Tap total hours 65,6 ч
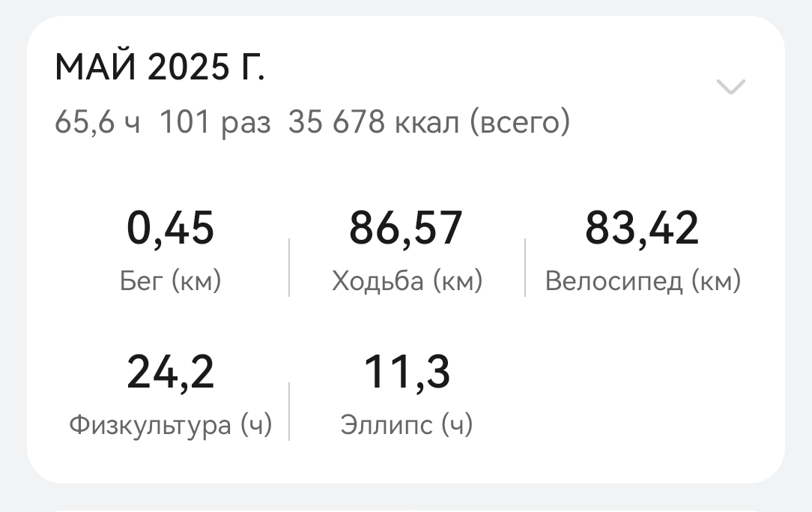 point(97,122)
